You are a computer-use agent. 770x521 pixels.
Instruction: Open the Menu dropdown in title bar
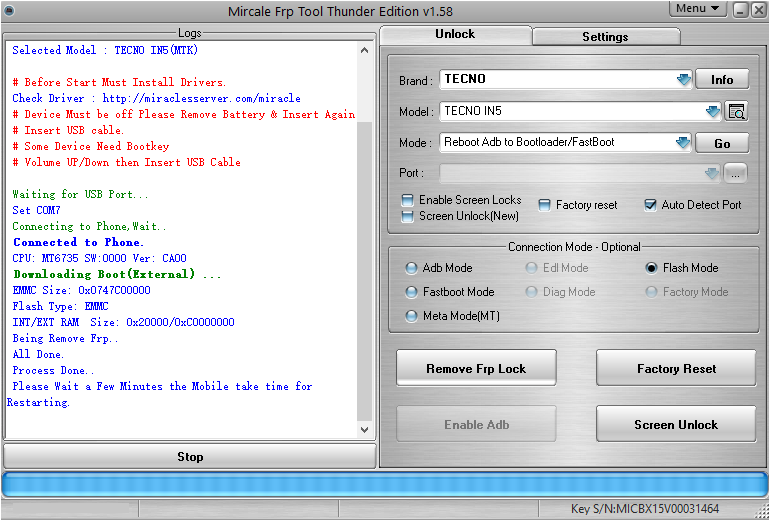[697, 9]
